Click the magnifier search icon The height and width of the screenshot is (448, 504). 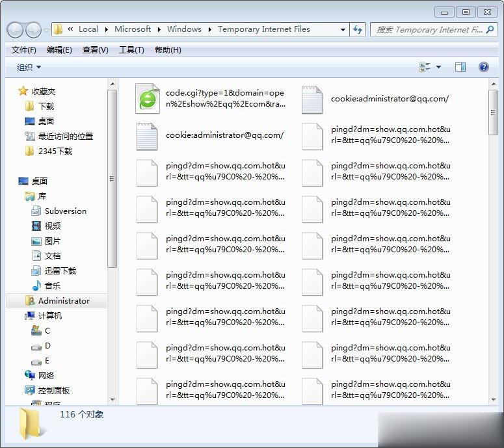pos(490,29)
